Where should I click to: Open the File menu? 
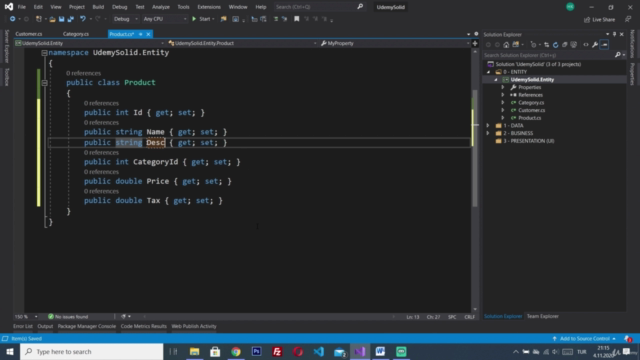21,7
